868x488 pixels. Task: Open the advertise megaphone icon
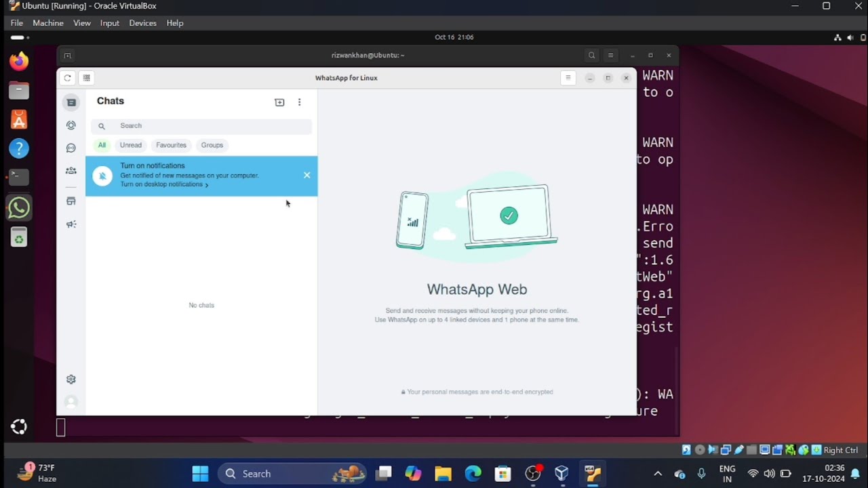tap(71, 224)
